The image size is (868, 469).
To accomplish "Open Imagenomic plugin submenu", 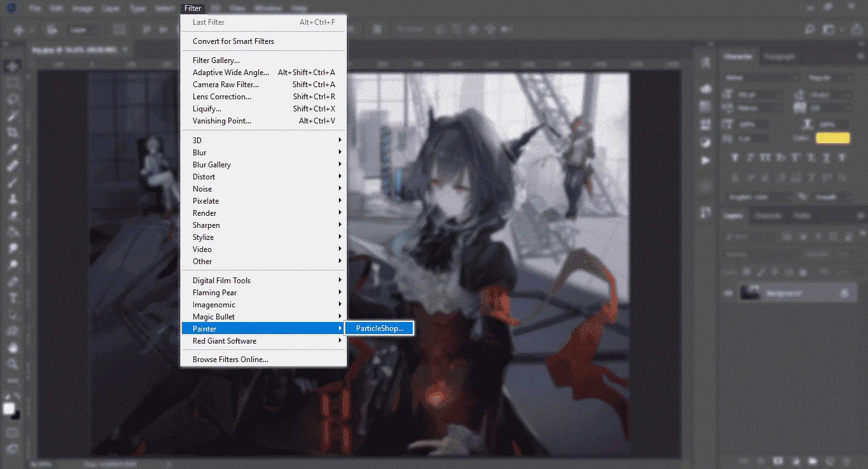I will (264, 305).
